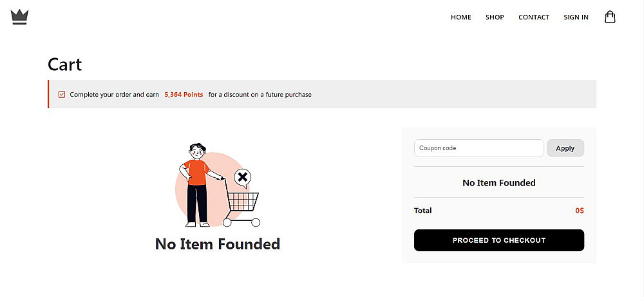Click the 0$ total amount

[580, 211]
